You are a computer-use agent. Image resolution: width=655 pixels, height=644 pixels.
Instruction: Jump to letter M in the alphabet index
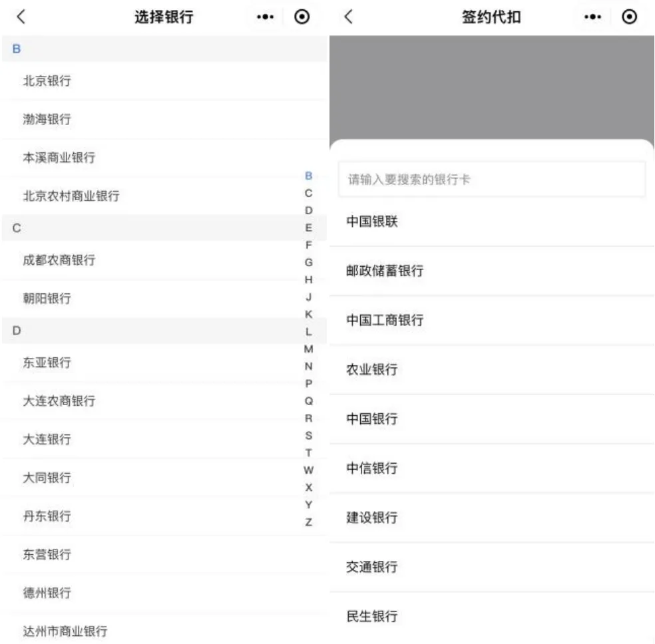(x=308, y=349)
